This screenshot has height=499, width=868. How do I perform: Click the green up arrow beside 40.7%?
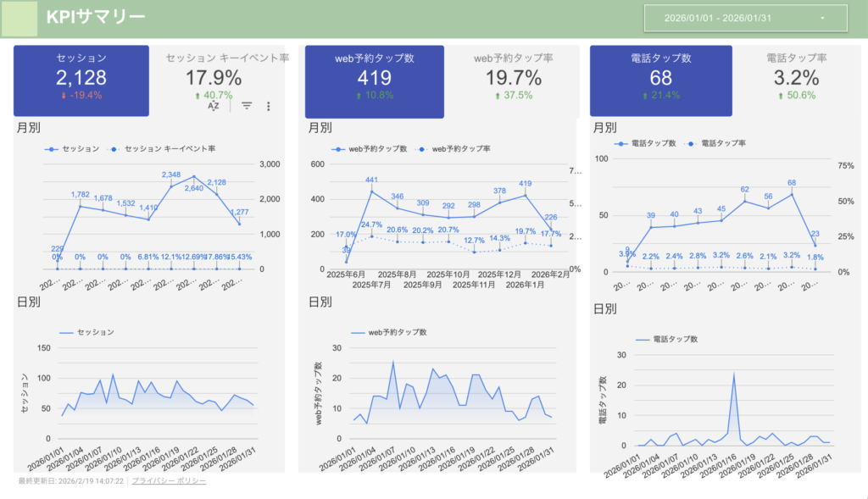coord(198,96)
